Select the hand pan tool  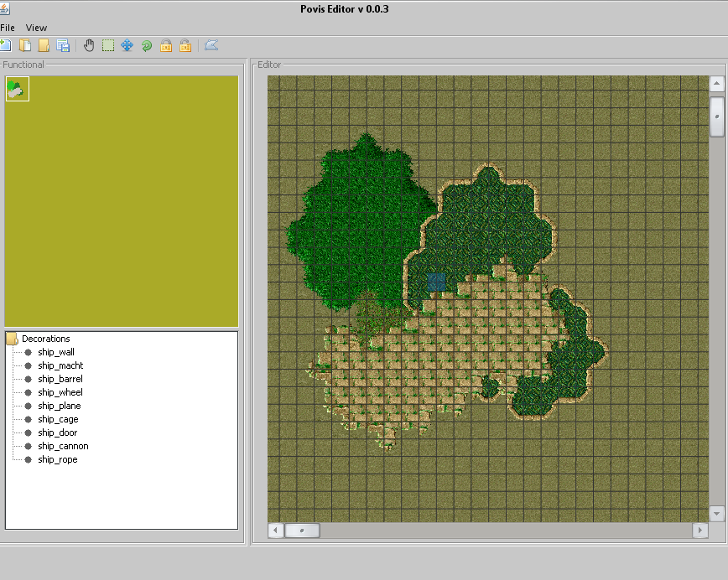89,45
